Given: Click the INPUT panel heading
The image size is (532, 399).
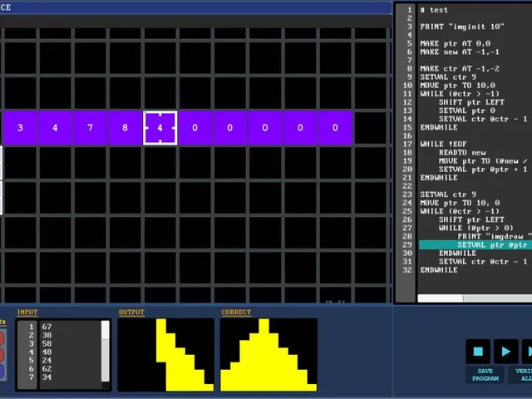Looking at the screenshot, I should coord(27,313).
